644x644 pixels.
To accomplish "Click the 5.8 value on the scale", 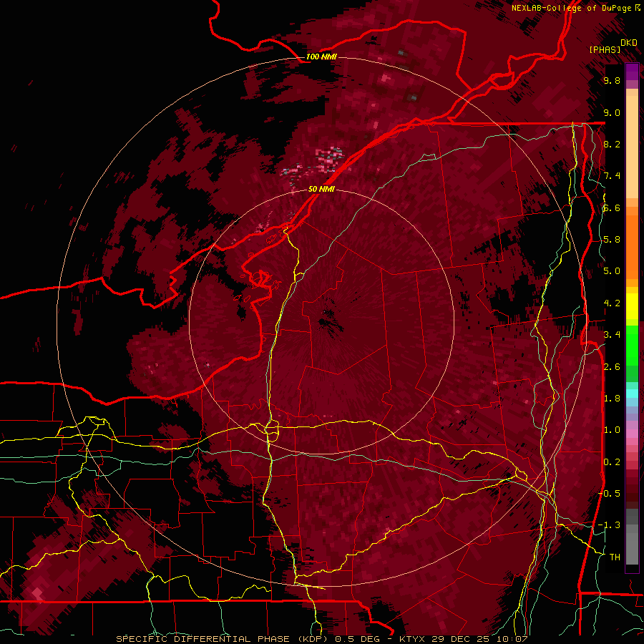I will 612,240.
